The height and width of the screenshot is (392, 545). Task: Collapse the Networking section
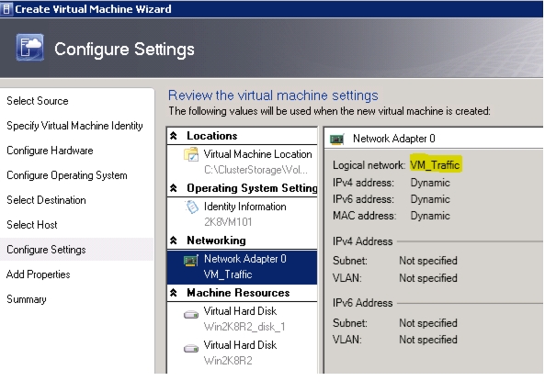coord(174,241)
